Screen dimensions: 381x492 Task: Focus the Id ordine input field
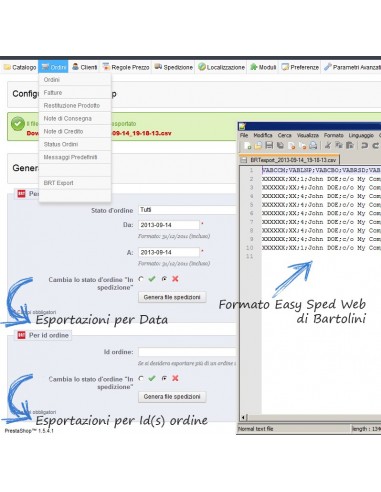tap(187, 352)
